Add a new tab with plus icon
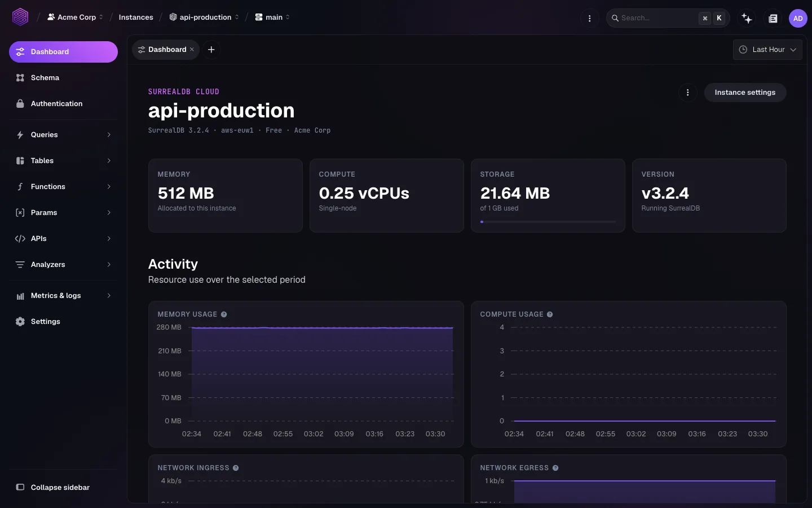The height and width of the screenshot is (508, 812). pos(211,50)
